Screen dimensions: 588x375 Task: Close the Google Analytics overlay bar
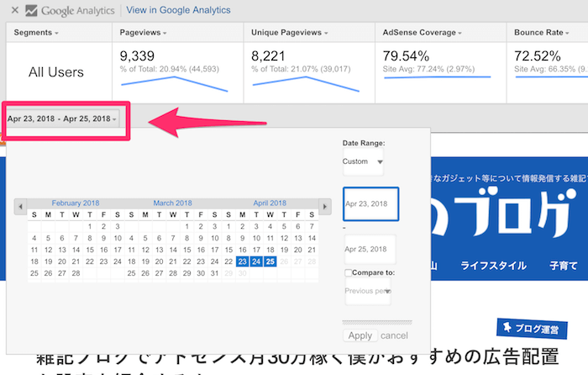point(15,10)
